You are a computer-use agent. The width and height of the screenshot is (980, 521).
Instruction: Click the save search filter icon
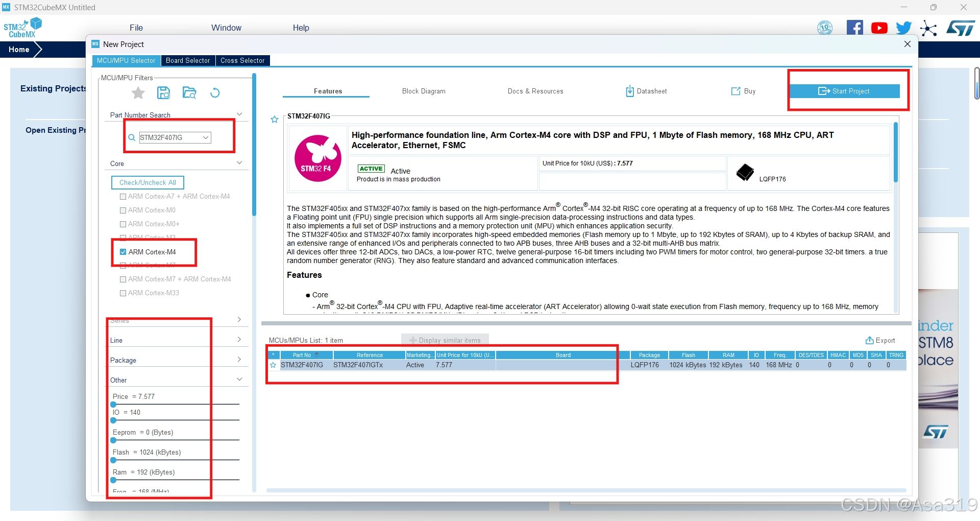[163, 93]
